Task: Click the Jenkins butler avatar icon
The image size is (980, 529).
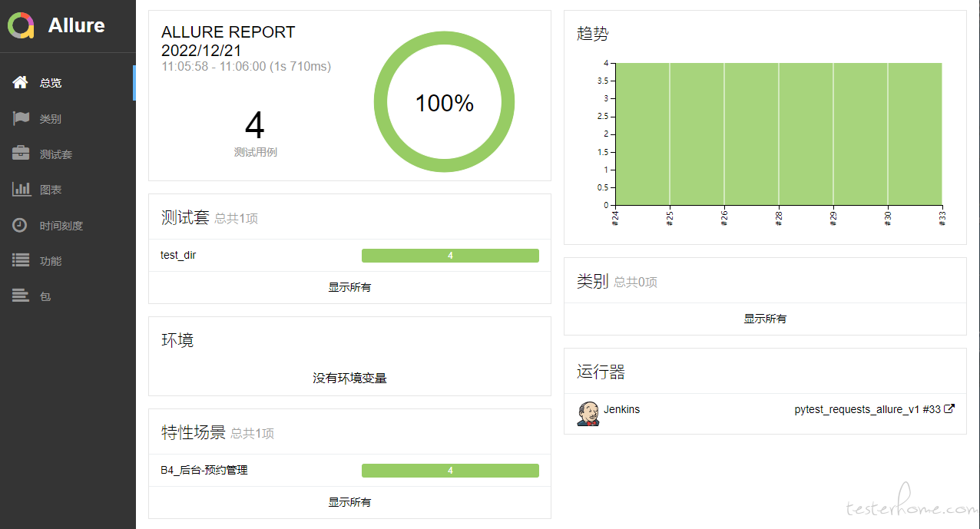Action: (588, 413)
